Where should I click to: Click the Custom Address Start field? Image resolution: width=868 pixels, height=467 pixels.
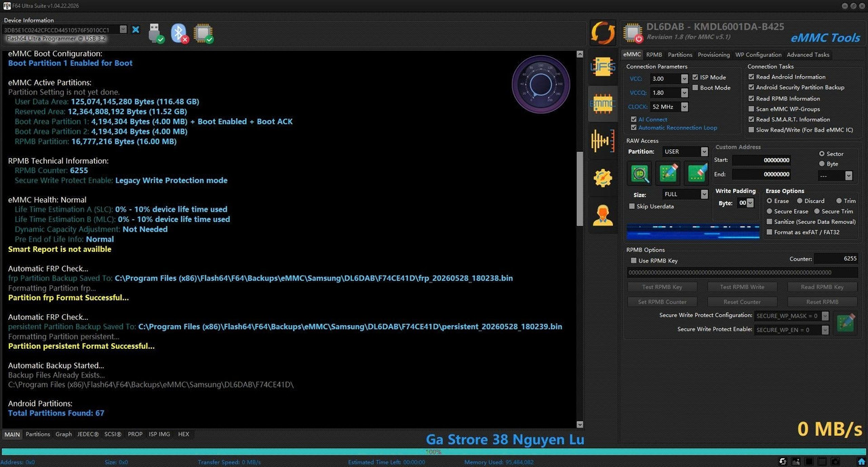pos(761,160)
